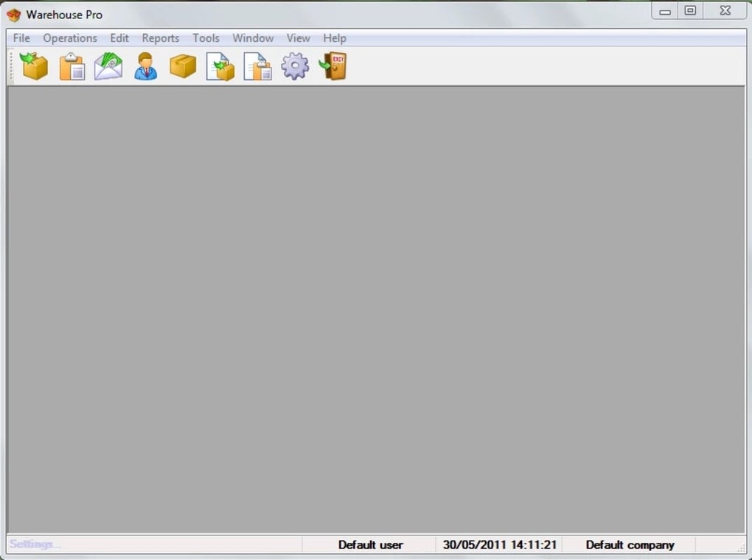
Task: Open the Help menu
Action: 334,38
